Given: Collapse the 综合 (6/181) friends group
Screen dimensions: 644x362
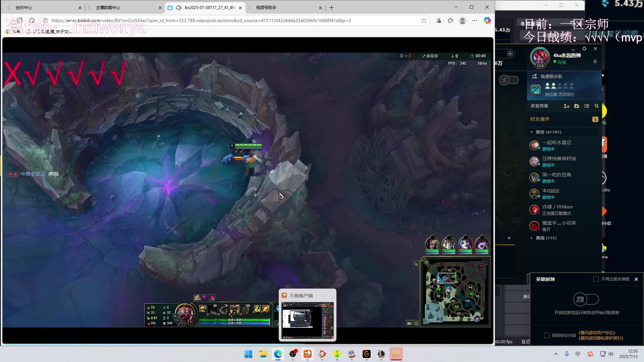Looking at the screenshot, I should 532,132.
